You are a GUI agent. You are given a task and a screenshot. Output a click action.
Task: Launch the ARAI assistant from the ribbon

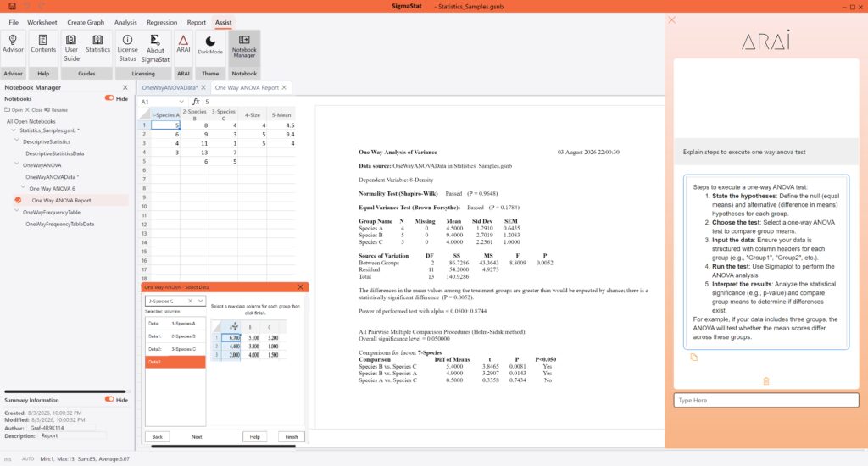point(183,44)
